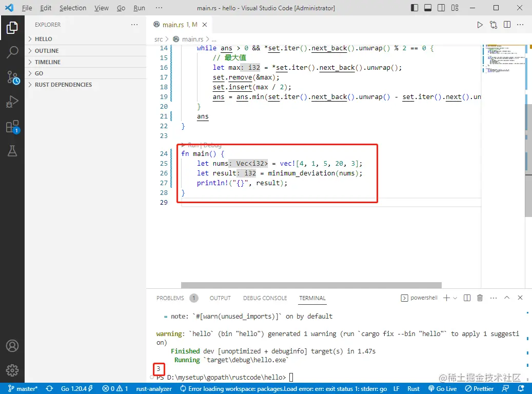Open the Selection menu
532x394 pixels.
coord(73,8)
